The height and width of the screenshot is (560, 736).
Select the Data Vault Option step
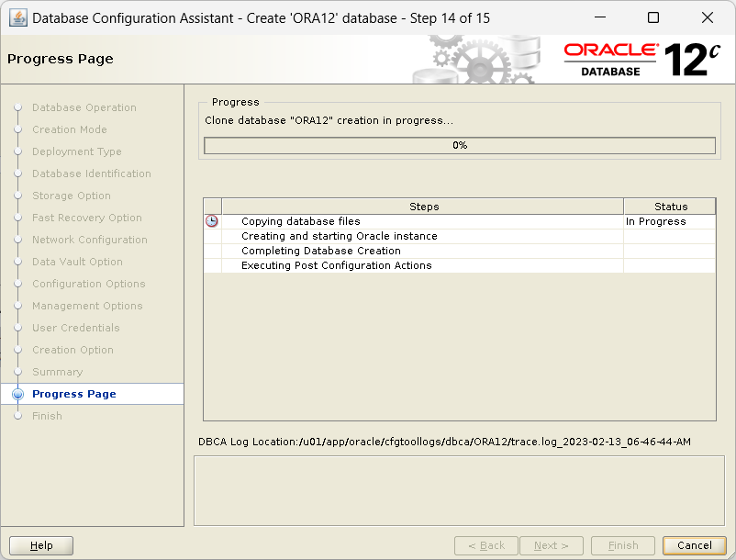77,262
